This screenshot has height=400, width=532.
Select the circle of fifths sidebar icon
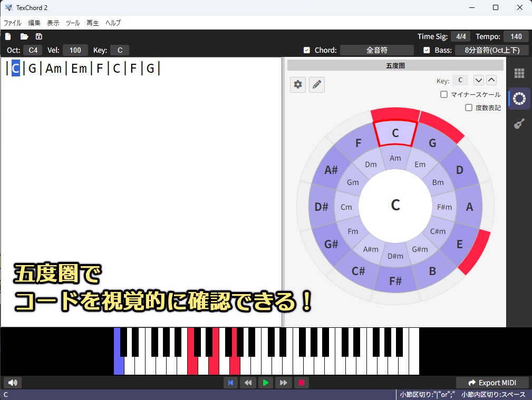click(519, 98)
